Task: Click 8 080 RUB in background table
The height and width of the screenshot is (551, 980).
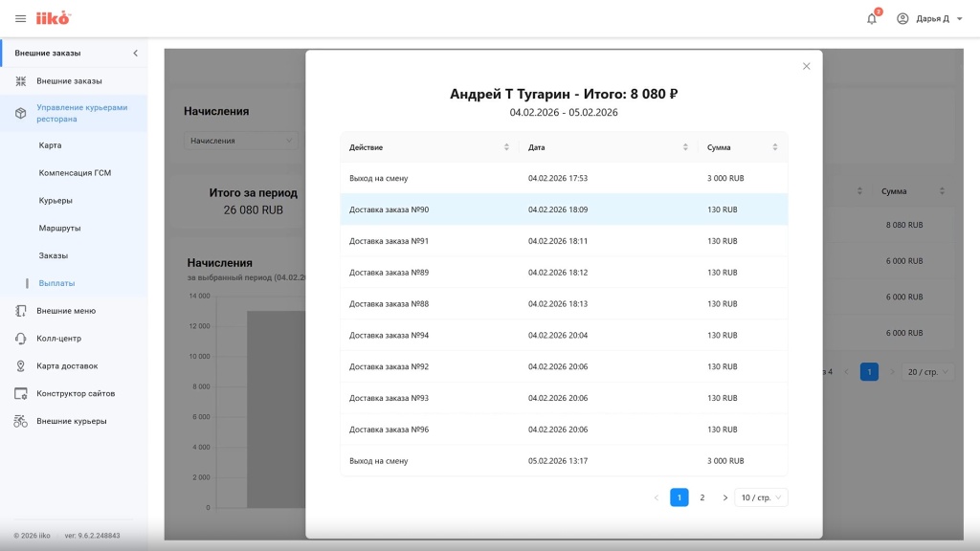Action: click(903, 225)
